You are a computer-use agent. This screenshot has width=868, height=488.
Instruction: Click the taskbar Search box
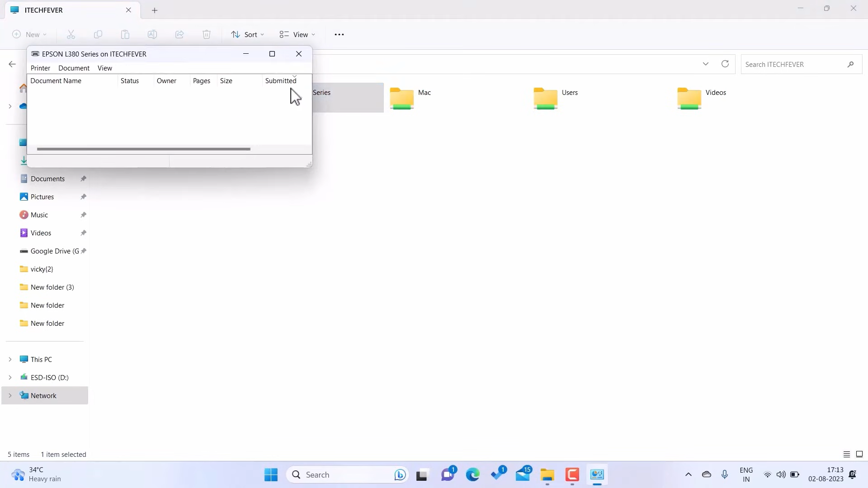(347, 474)
